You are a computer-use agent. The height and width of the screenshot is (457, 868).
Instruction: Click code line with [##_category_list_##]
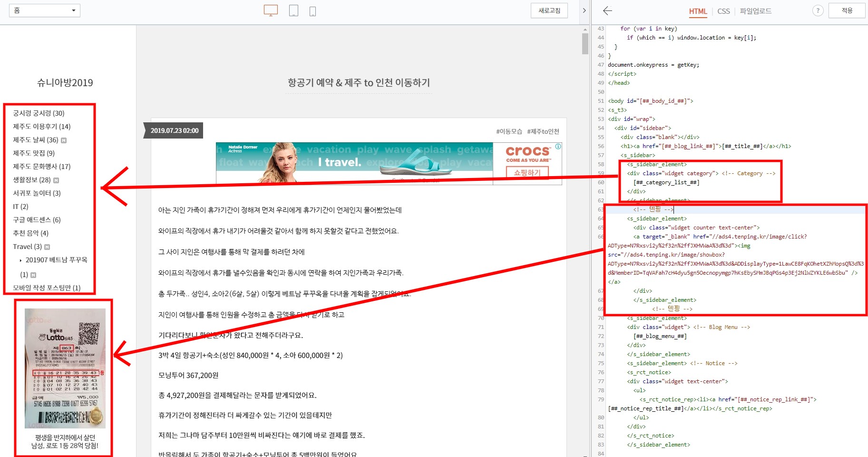pyautogui.click(x=666, y=182)
